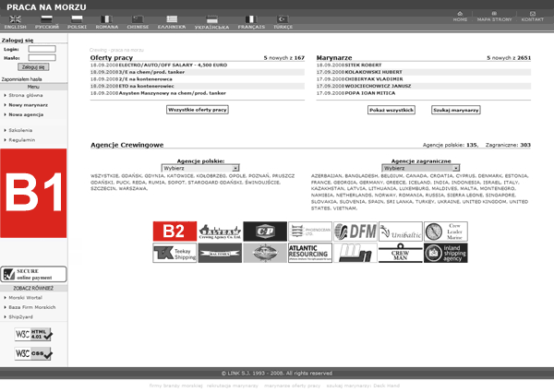Screen dimensions: 554x392
Task: Open the Secure online payment badge
Action: click(33, 274)
